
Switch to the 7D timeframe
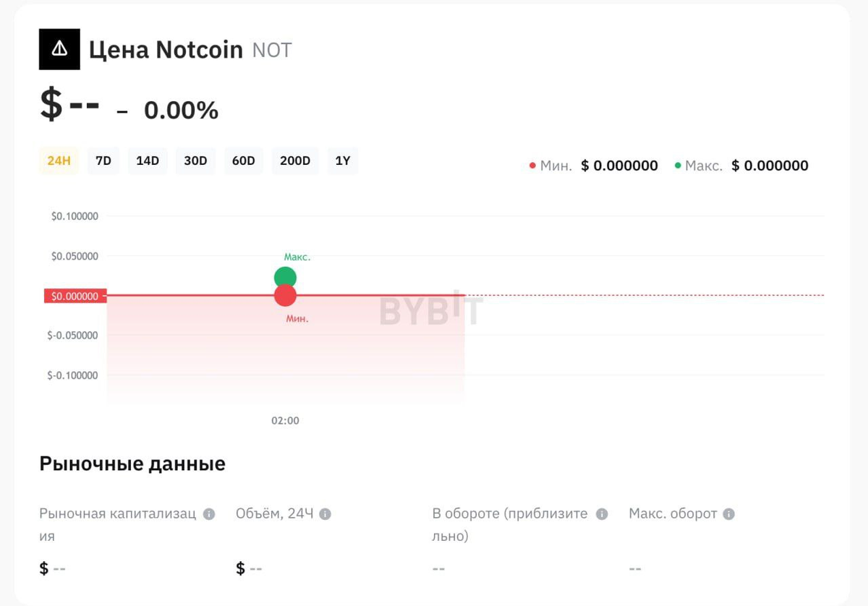click(103, 161)
